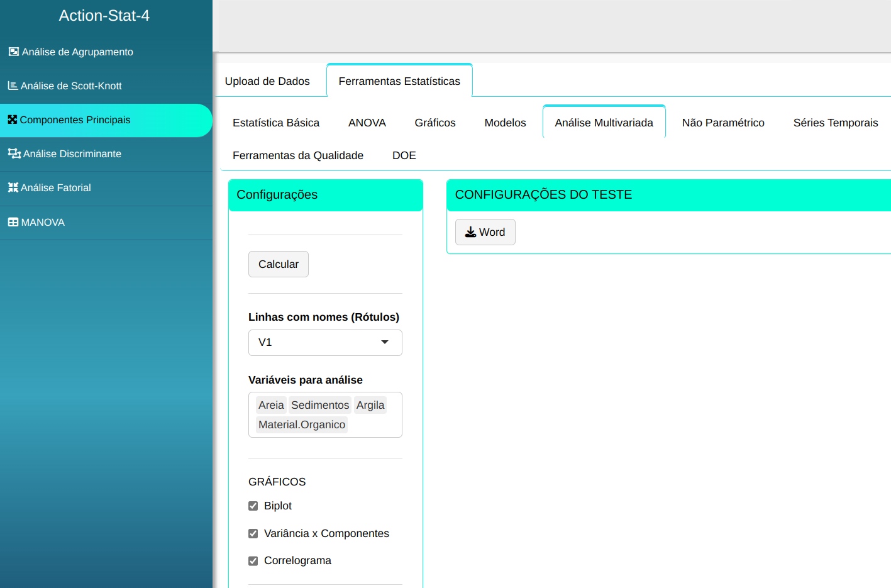Go to the Ferramentas da Qualidade tab
Image resolution: width=891 pixels, height=588 pixels.
click(298, 155)
